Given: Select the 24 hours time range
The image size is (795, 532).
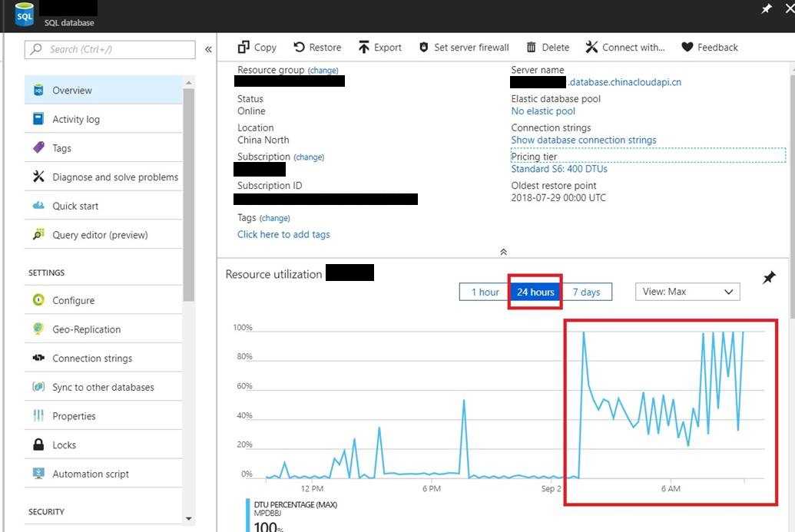Looking at the screenshot, I should tap(535, 292).
